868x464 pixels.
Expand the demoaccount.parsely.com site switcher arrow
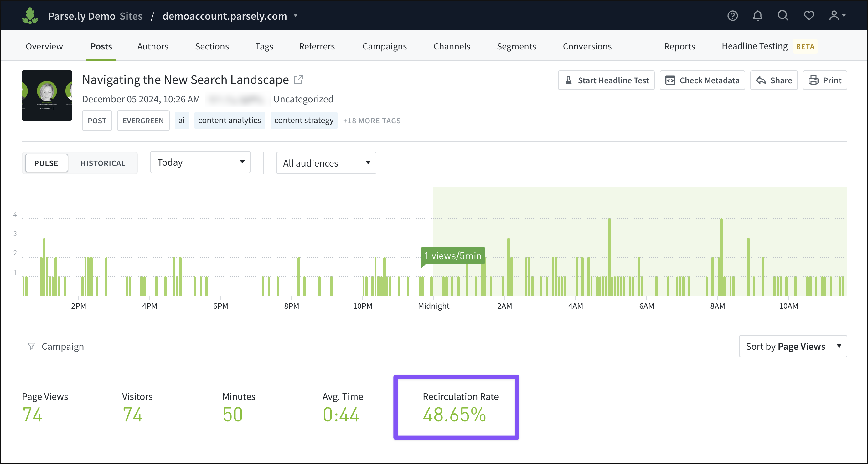coord(296,15)
